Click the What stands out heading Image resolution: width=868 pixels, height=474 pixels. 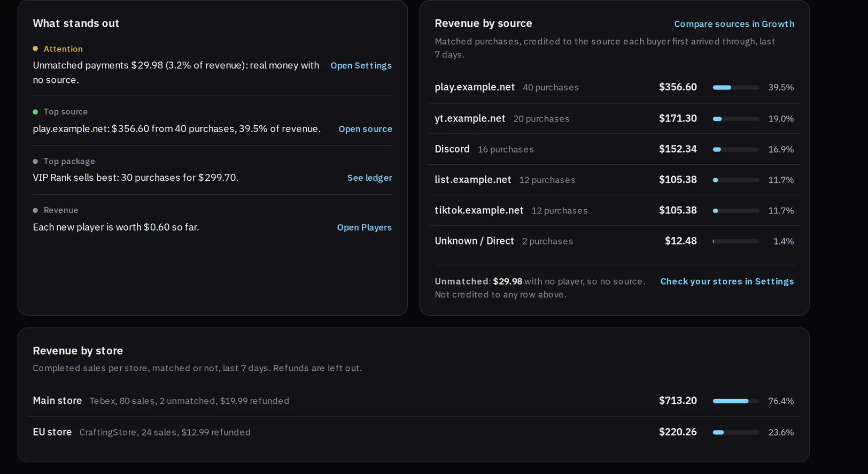click(x=76, y=23)
